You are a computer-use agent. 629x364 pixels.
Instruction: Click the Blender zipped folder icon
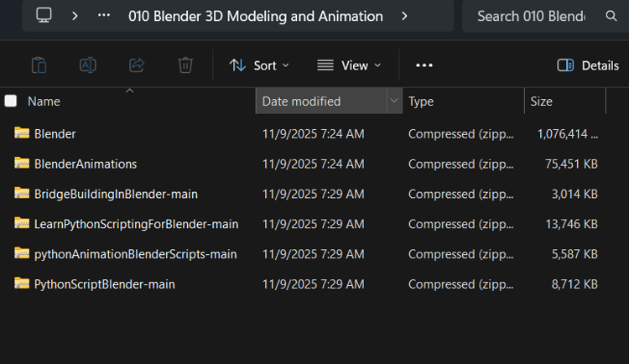[x=22, y=133]
